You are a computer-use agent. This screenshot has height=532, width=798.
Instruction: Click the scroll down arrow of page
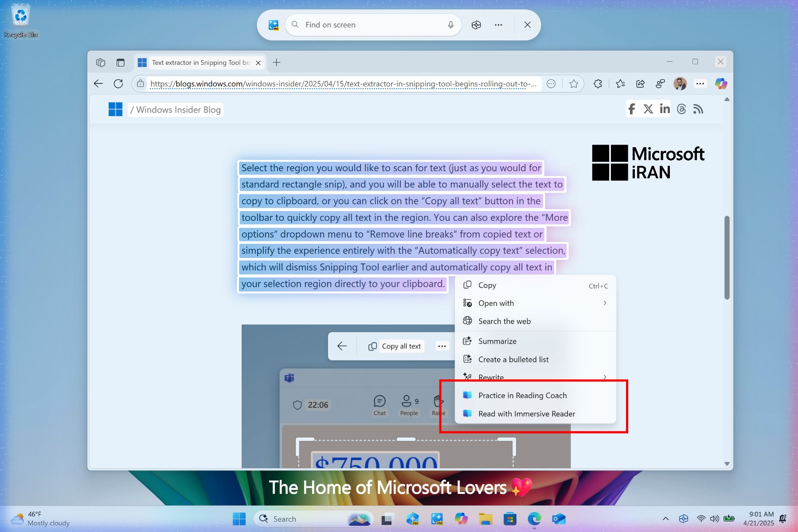click(x=727, y=464)
